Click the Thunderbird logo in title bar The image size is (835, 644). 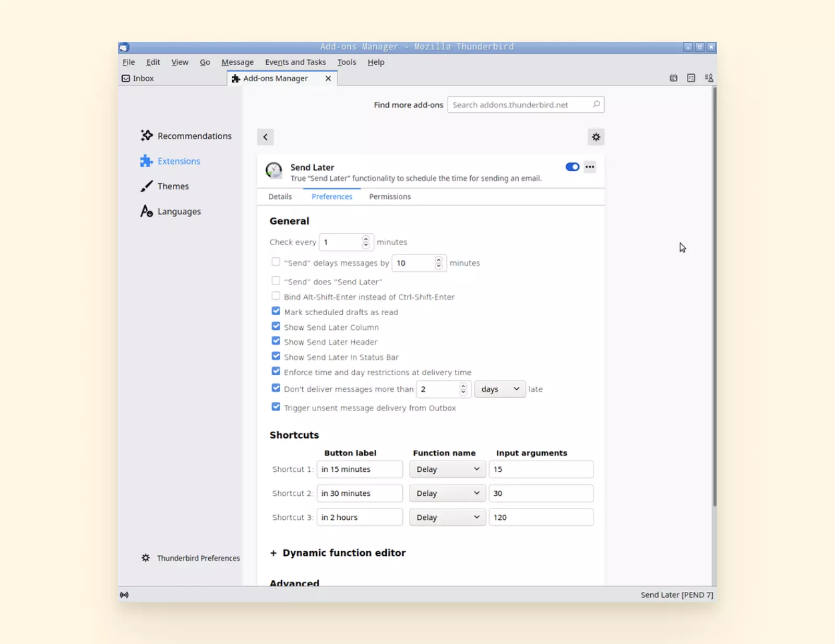coord(124,47)
